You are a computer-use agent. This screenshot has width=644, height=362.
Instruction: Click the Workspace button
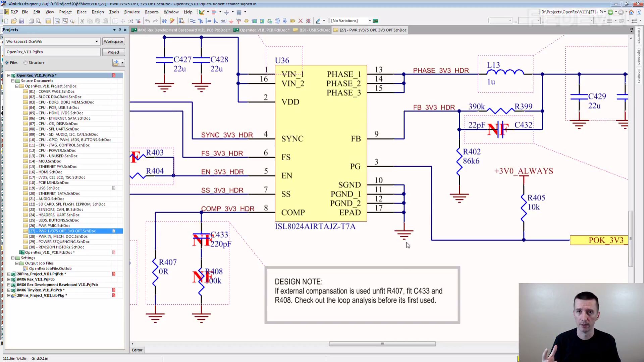113,42
